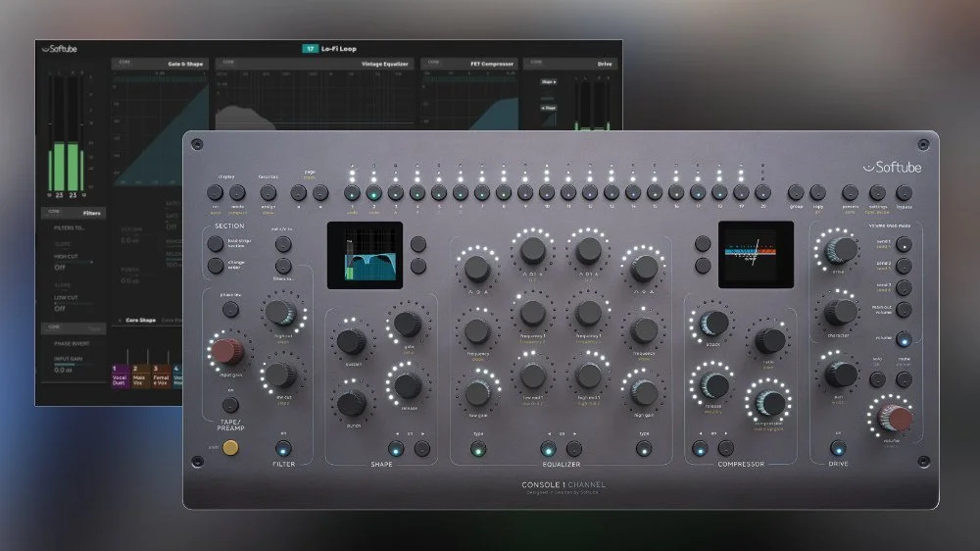This screenshot has width=980, height=551.
Task: Toggle the Shape section on button
Action: coord(396,448)
